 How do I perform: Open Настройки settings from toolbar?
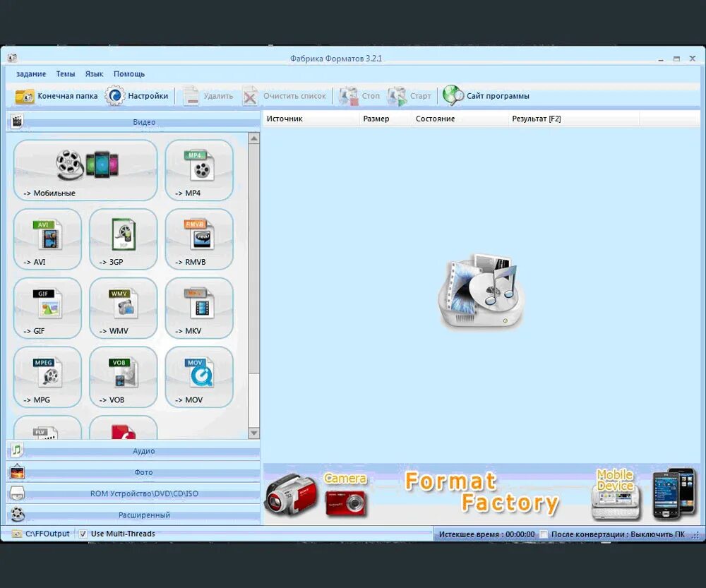point(137,96)
